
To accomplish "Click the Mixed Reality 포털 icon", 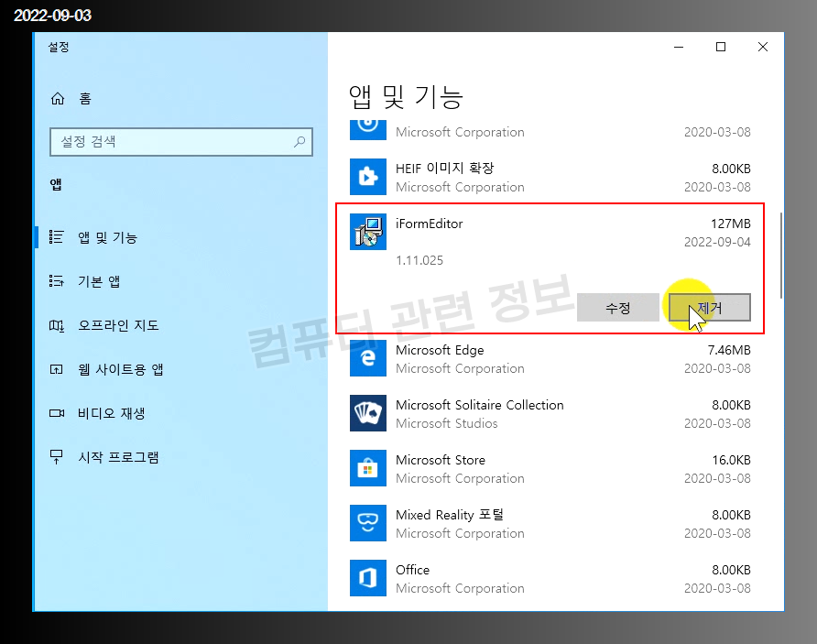I will [x=368, y=523].
